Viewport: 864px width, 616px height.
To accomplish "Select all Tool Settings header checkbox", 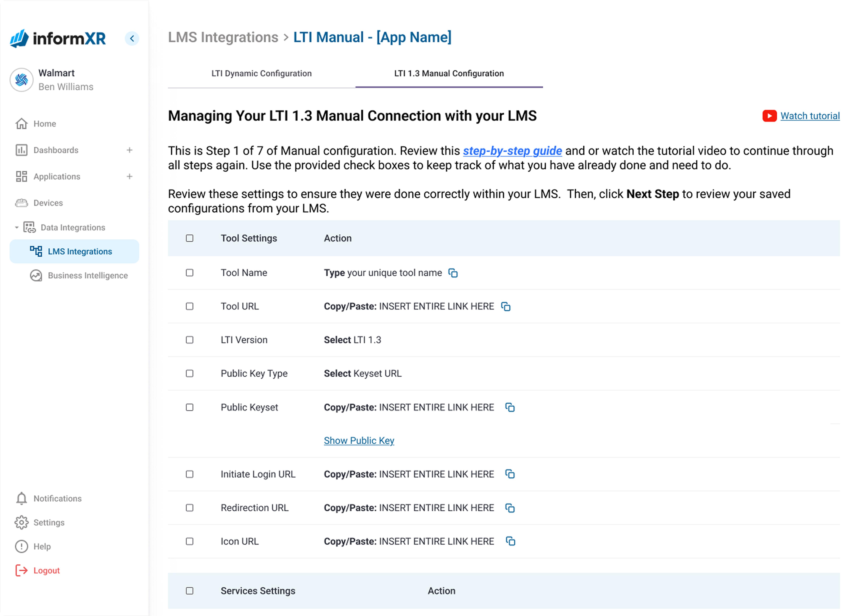I will click(190, 238).
